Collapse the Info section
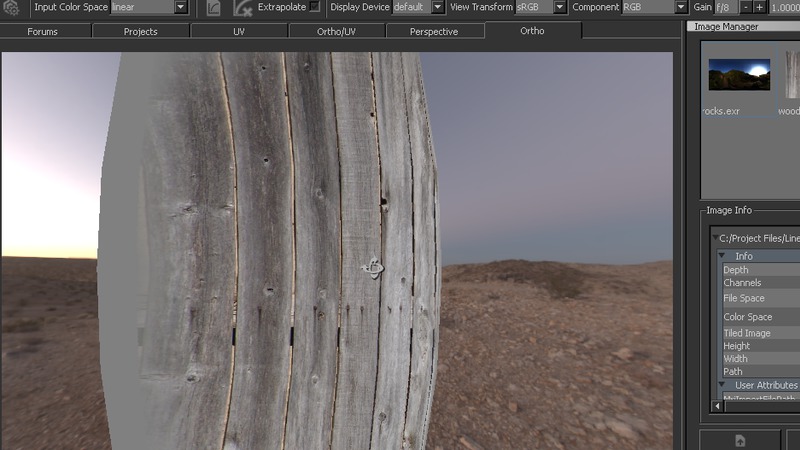 (724, 256)
